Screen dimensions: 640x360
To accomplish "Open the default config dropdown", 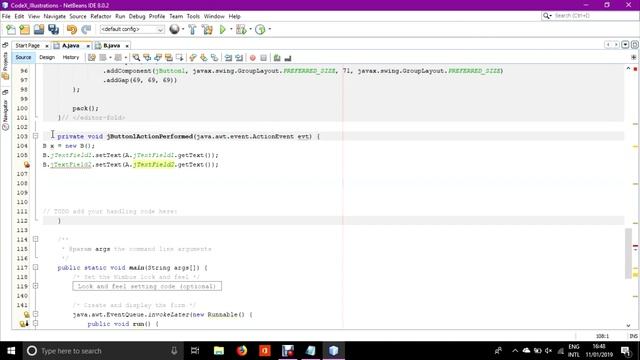I will pyautogui.click(x=132, y=29).
